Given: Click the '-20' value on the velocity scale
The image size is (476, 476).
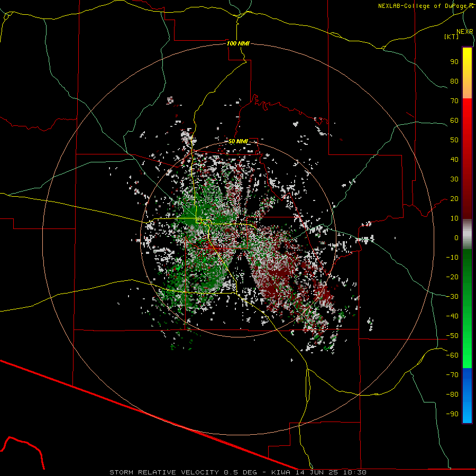Looking at the screenshot, I should click(x=452, y=277).
